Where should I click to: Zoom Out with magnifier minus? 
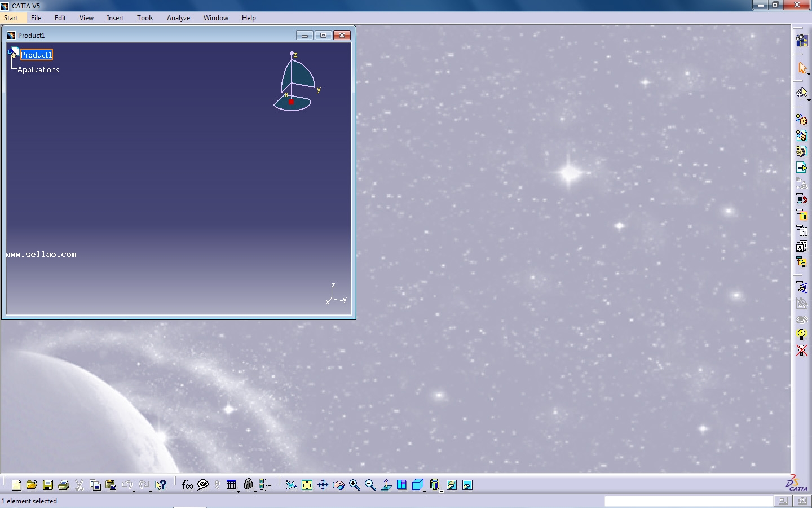pos(370,485)
